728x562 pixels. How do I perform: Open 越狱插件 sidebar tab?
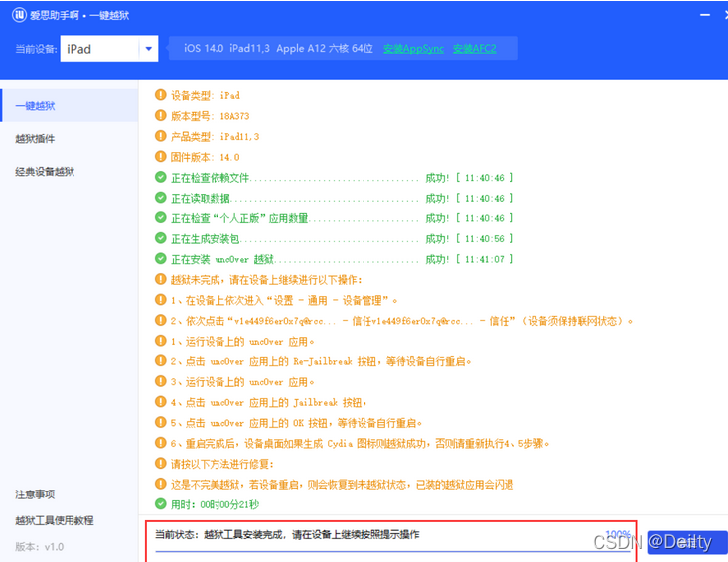tap(35, 139)
